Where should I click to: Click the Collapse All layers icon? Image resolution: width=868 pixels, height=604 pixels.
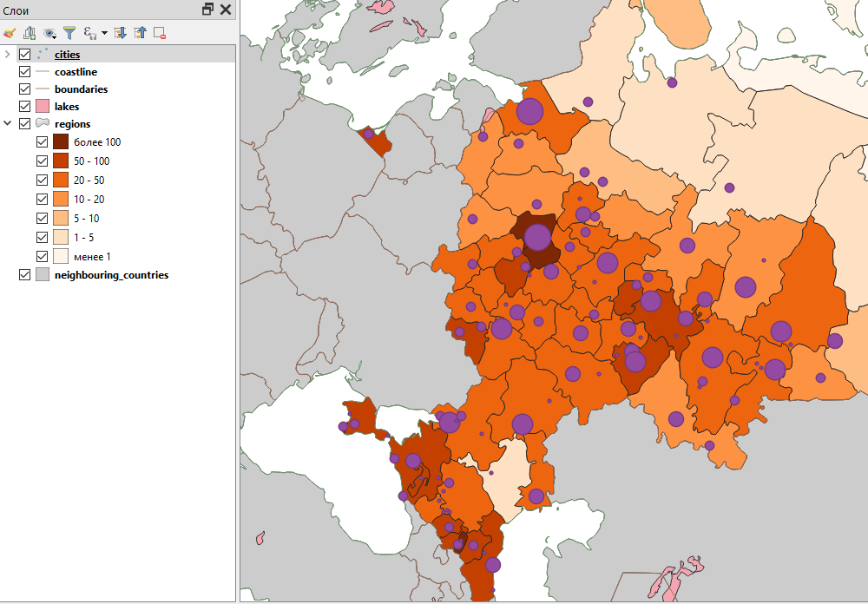(x=140, y=33)
